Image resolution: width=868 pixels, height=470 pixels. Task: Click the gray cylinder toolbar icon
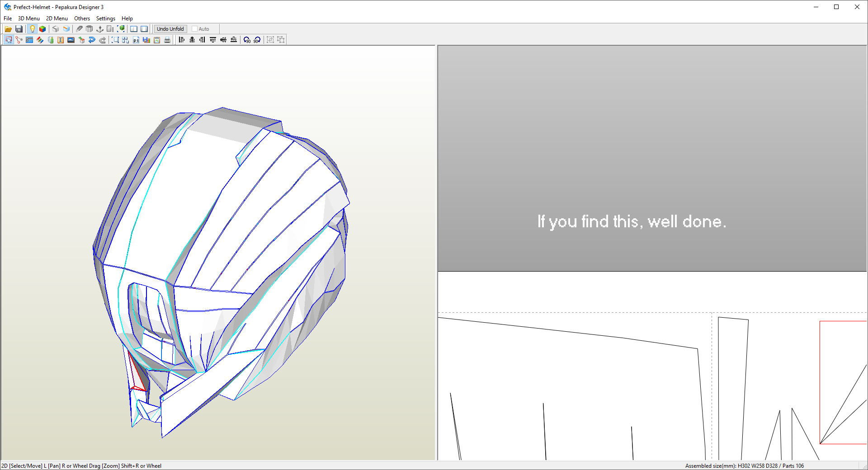click(90, 29)
